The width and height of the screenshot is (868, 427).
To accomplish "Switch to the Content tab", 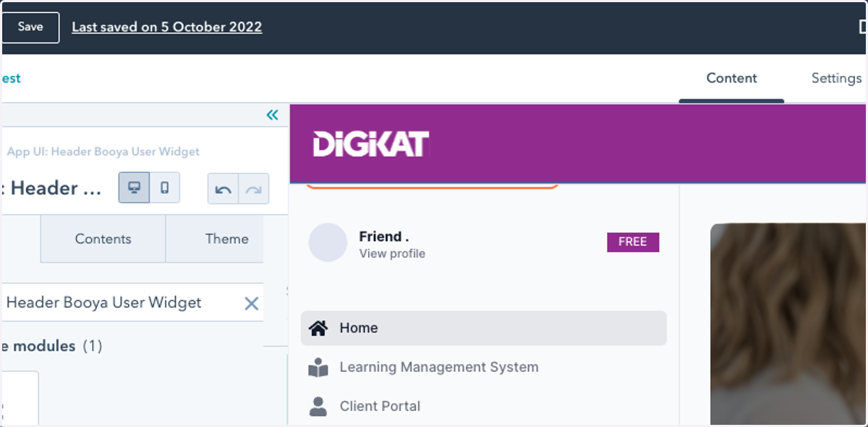I will 731,78.
